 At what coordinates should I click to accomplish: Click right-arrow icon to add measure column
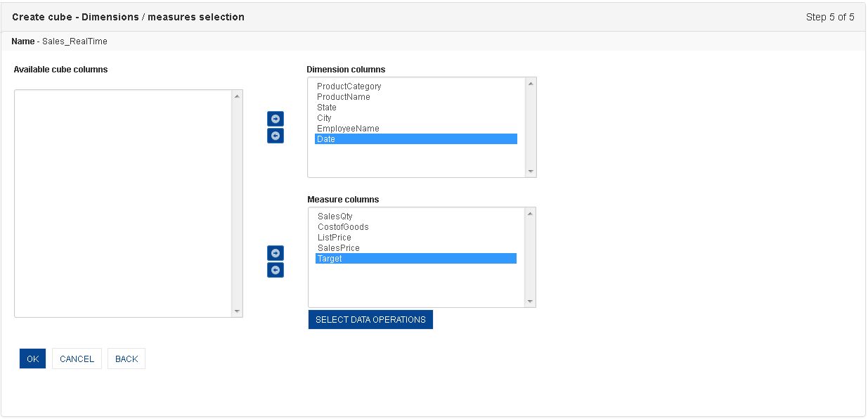click(x=276, y=253)
